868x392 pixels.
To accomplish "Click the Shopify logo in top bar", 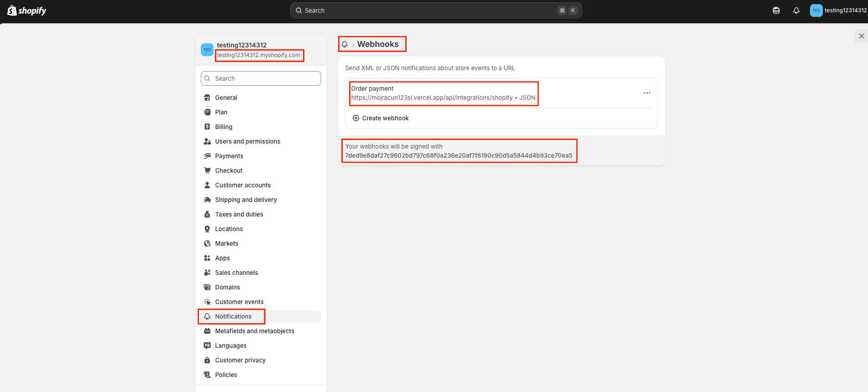I will pos(27,10).
